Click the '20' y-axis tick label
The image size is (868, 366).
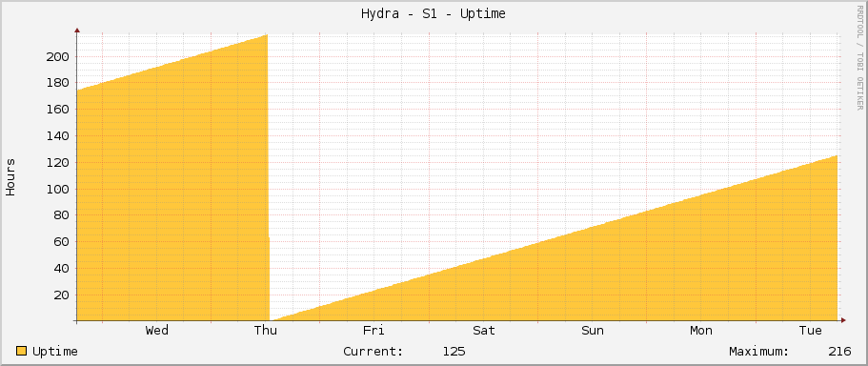click(61, 295)
